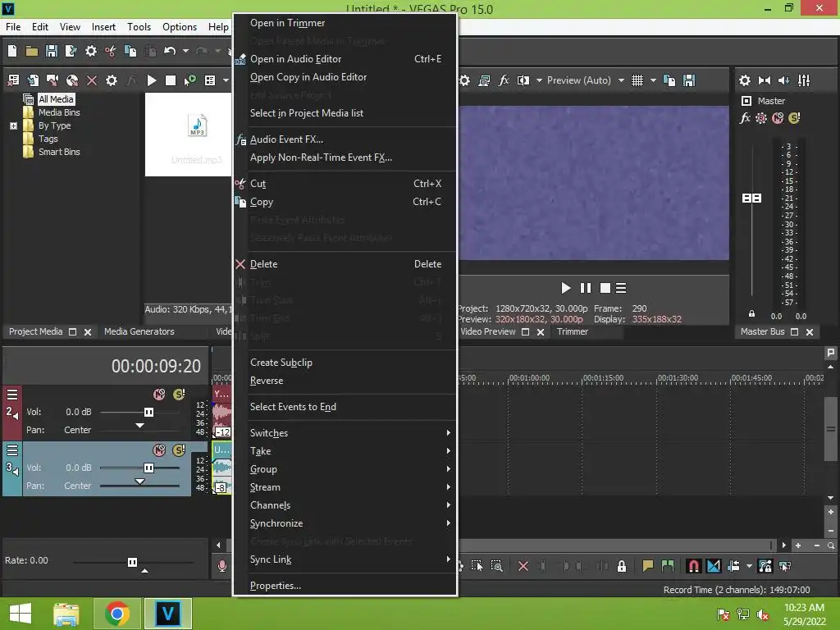Toggle the split screen view icon
Viewport: 840px width, 630px height.
click(x=523, y=80)
